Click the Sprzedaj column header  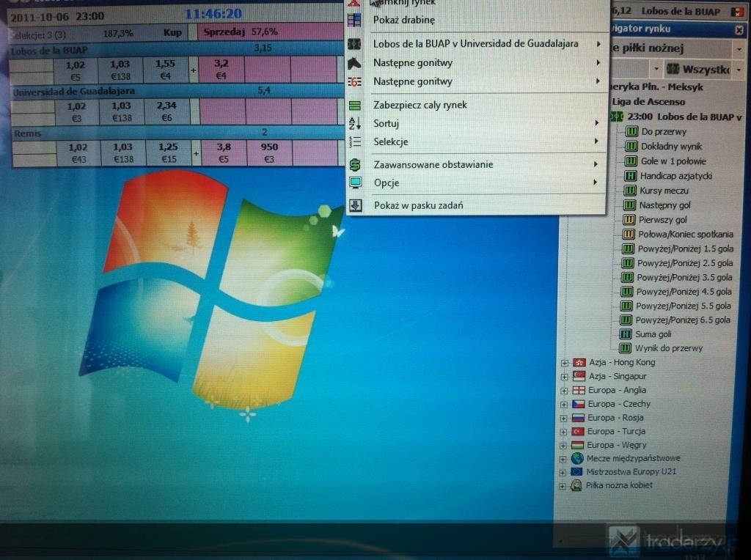point(224,32)
